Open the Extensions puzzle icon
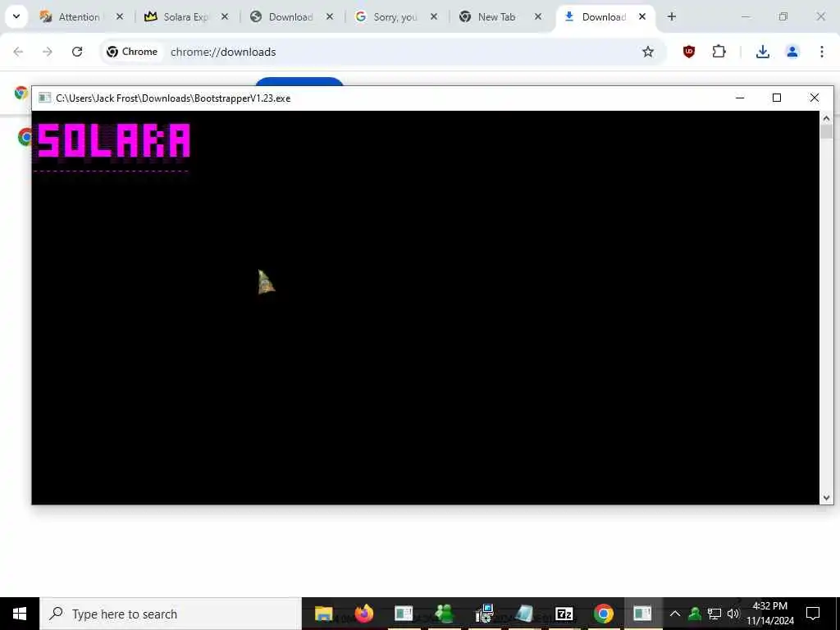This screenshot has width=840, height=630. coord(719,52)
